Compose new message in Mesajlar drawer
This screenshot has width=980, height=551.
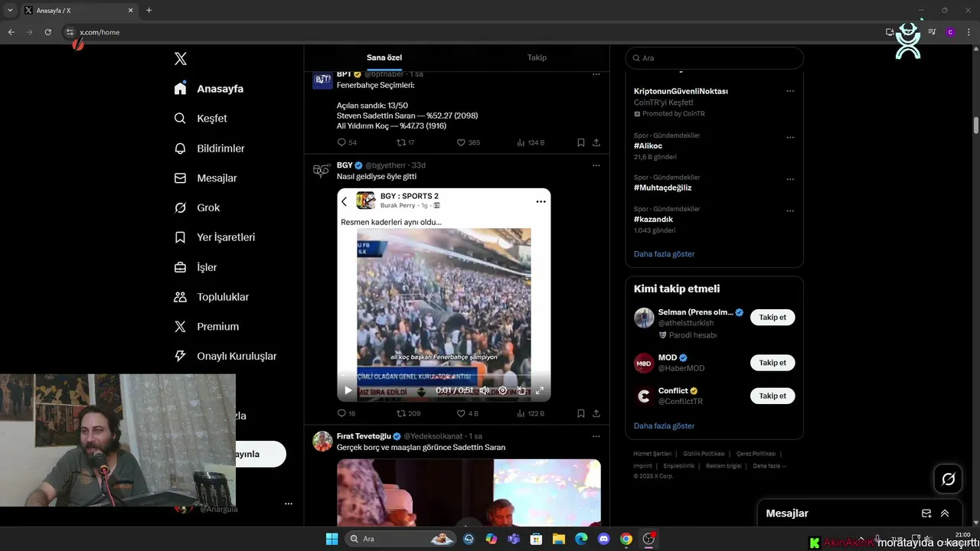(x=926, y=514)
